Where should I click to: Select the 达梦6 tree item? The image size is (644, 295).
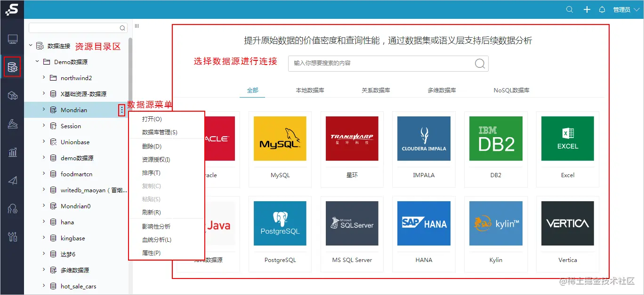(x=68, y=254)
